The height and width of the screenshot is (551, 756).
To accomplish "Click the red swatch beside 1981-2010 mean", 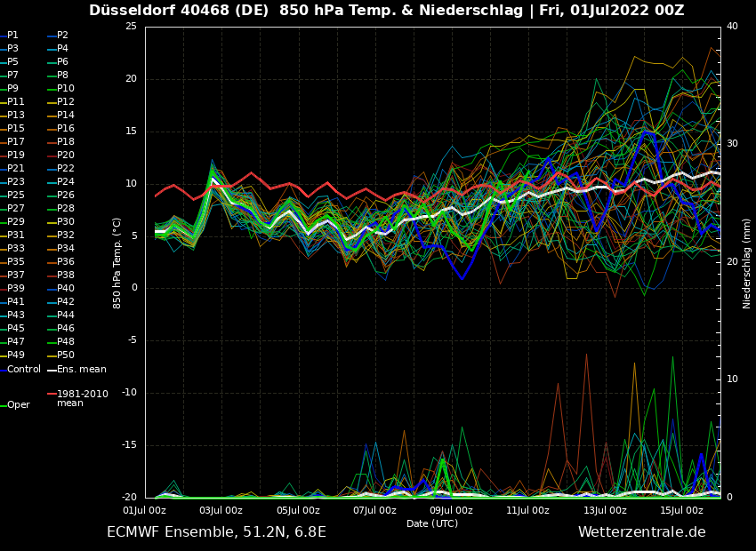I will point(52,394).
